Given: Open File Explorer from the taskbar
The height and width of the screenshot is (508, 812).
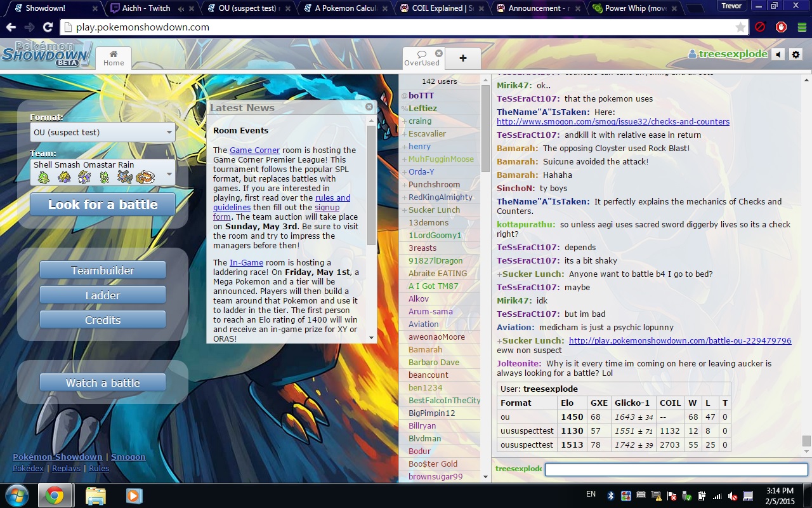Looking at the screenshot, I should tap(95, 495).
